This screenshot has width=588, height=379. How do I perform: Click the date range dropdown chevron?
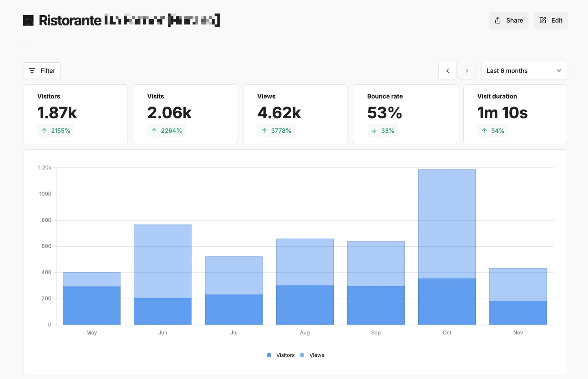559,71
